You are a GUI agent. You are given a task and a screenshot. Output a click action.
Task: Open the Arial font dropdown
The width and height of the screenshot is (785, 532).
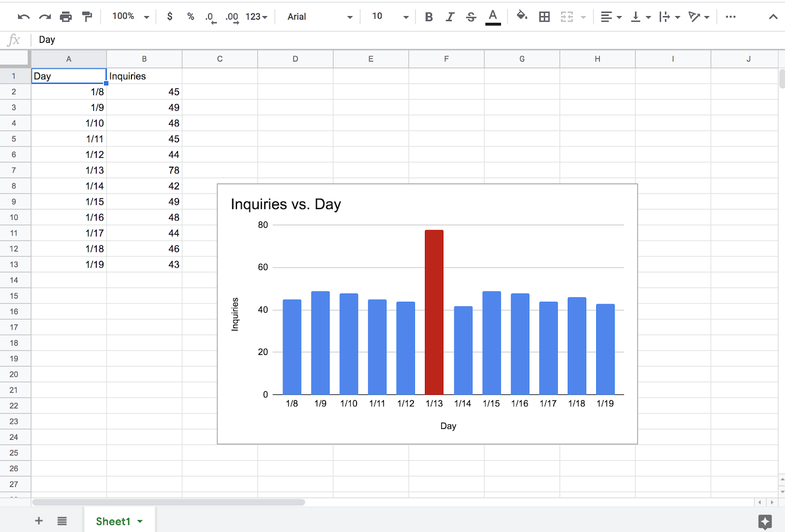317,17
